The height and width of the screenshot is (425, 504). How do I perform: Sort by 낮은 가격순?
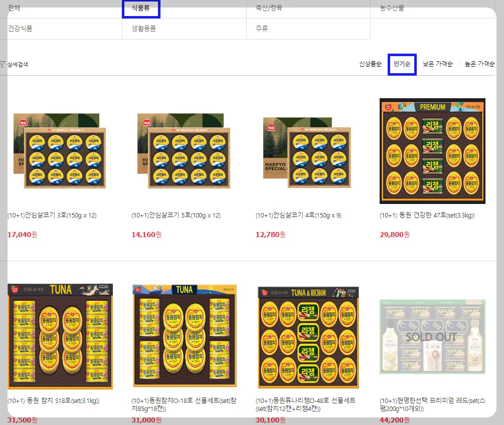click(437, 64)
